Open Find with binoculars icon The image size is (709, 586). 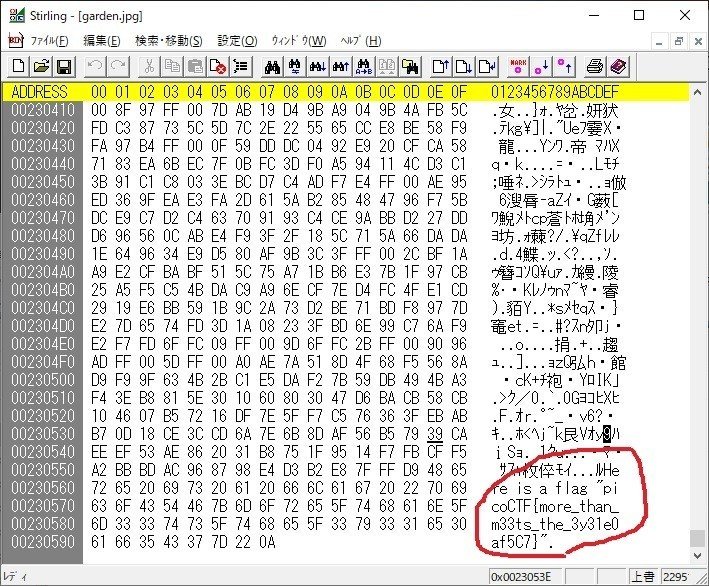tap(272, 67)
